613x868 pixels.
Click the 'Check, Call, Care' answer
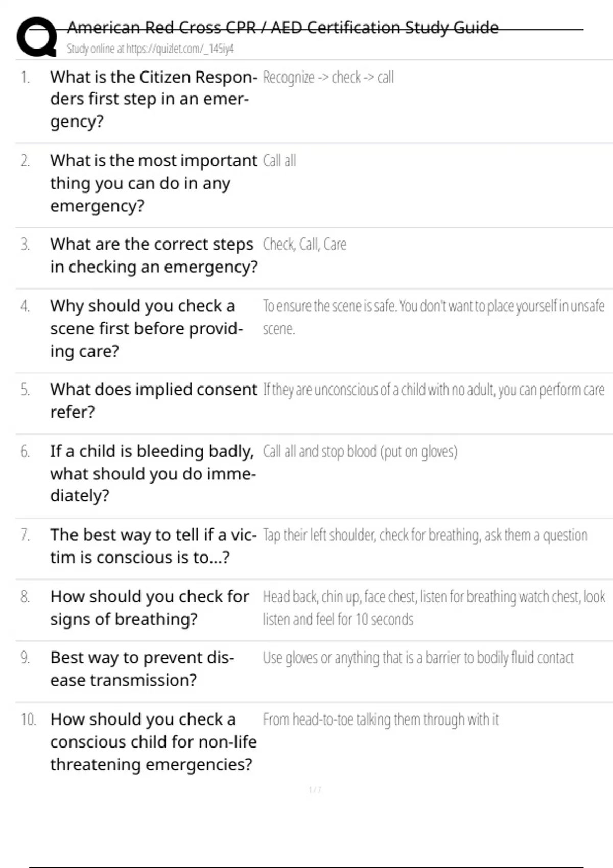[x=304, y=245]
